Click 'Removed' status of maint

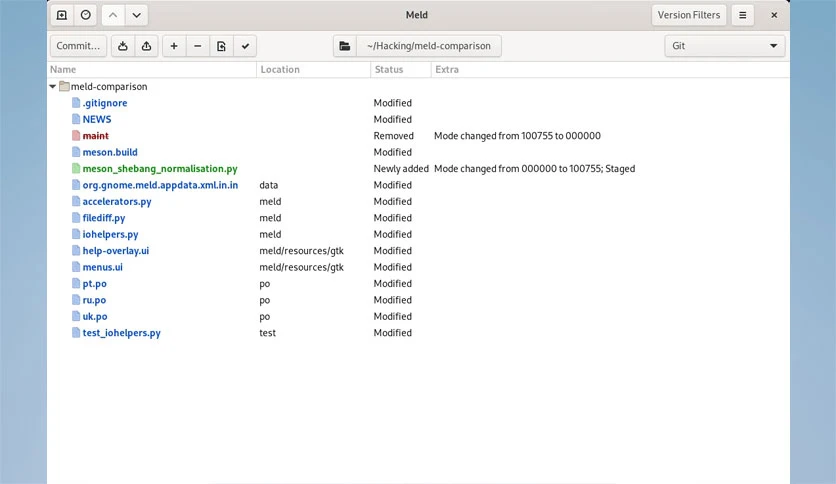(393, 136)
